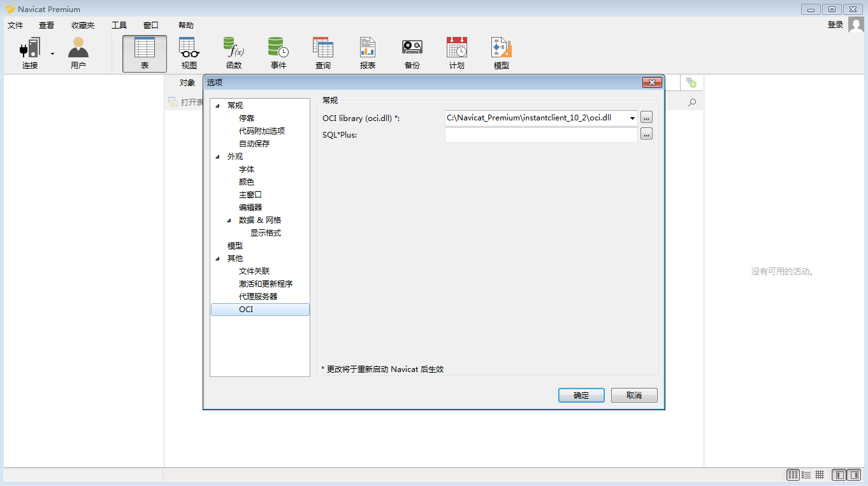Viewport: 868px width, 486px height.
Task: Click the SQL*Plus path input field
Action: (x=541, y=134)
